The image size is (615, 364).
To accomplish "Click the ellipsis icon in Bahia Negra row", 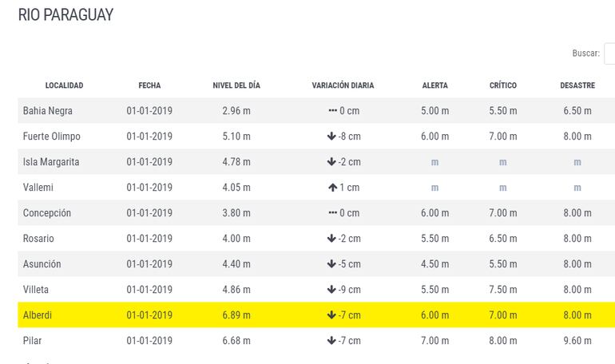I will tap(332, 111).
